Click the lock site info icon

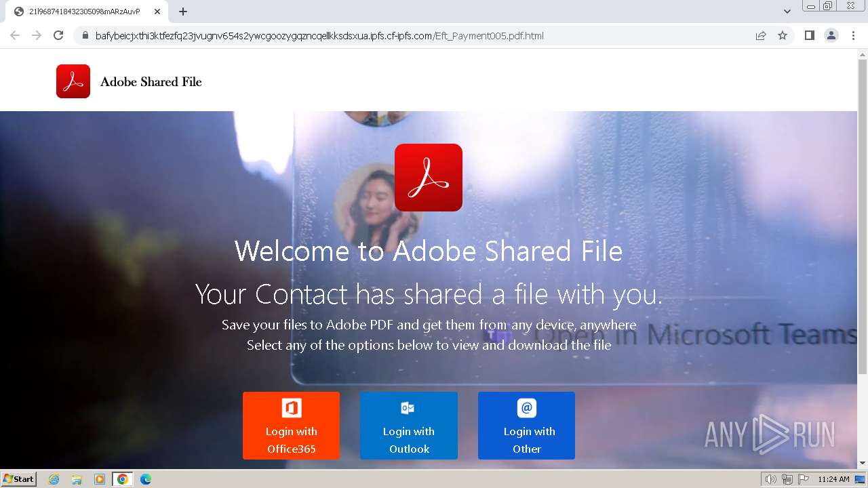click(85, 36)
